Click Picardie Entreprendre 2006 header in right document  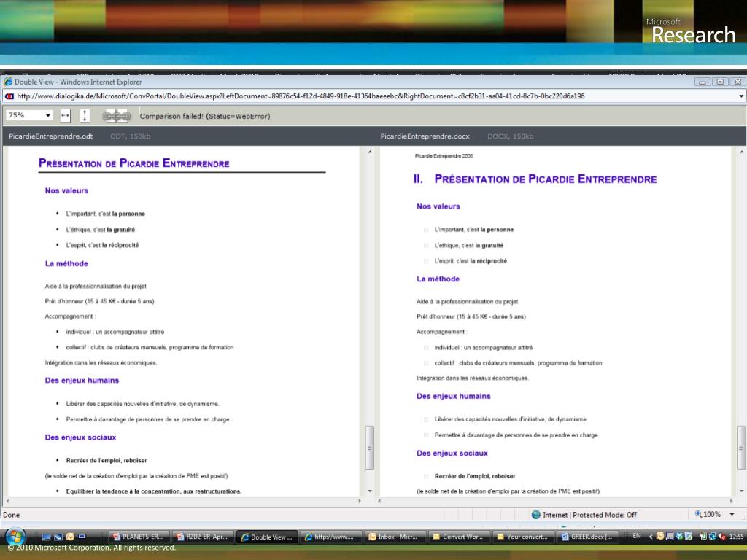(x=444, y=156)
